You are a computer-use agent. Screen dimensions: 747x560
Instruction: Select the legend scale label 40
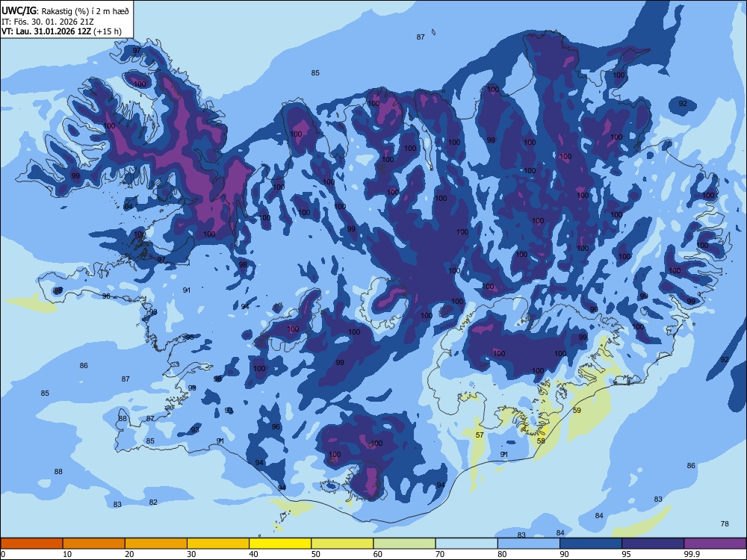(254, 554)
